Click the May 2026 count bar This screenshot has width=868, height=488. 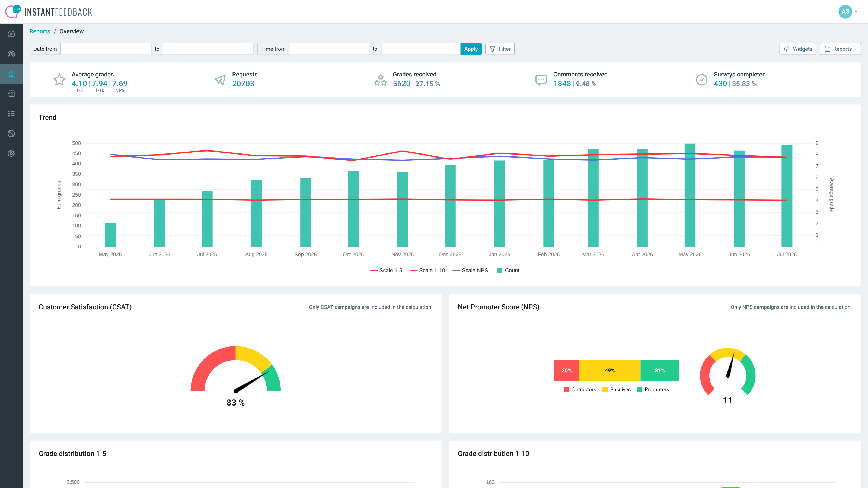point(690,195)
